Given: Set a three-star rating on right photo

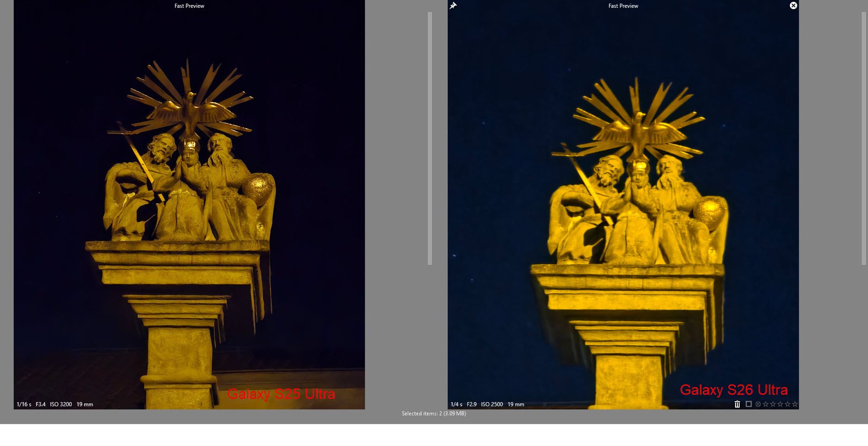Looking at the screenshot, I should [x=780, y=404].
